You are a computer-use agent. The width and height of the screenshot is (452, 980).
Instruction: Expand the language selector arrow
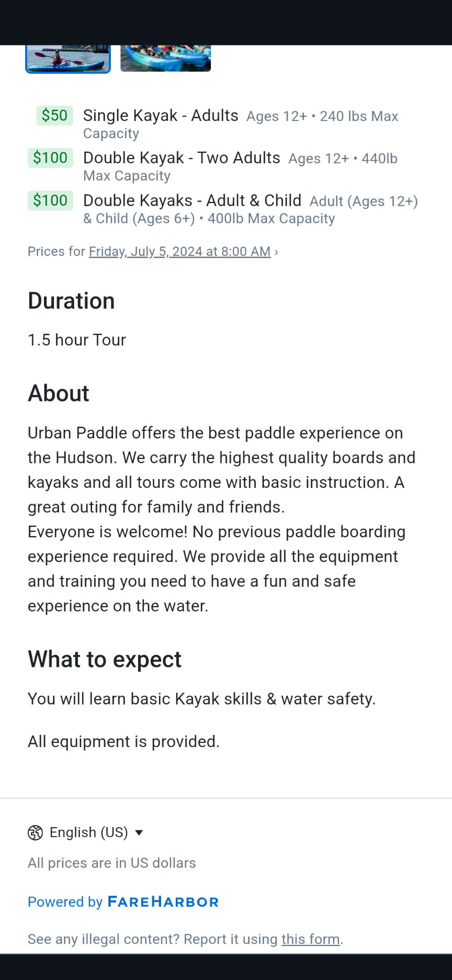click(139, 832)
